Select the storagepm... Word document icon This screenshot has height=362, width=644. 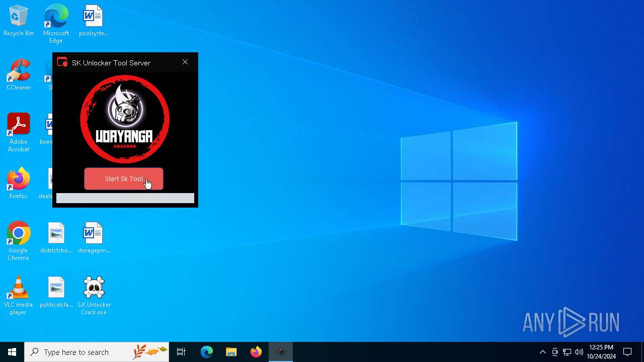pos(94,238)
